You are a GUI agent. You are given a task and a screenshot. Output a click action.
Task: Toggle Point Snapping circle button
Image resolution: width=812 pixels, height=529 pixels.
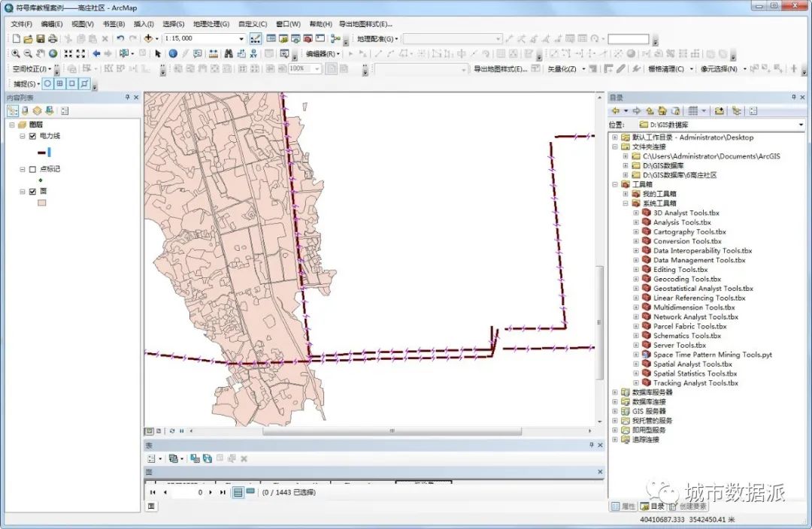point(47,83)
